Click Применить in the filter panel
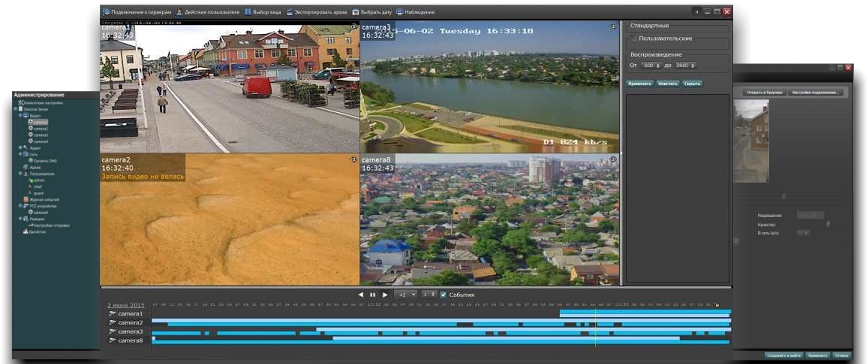This screenshot has width=868, height=364. pos(639,84)
